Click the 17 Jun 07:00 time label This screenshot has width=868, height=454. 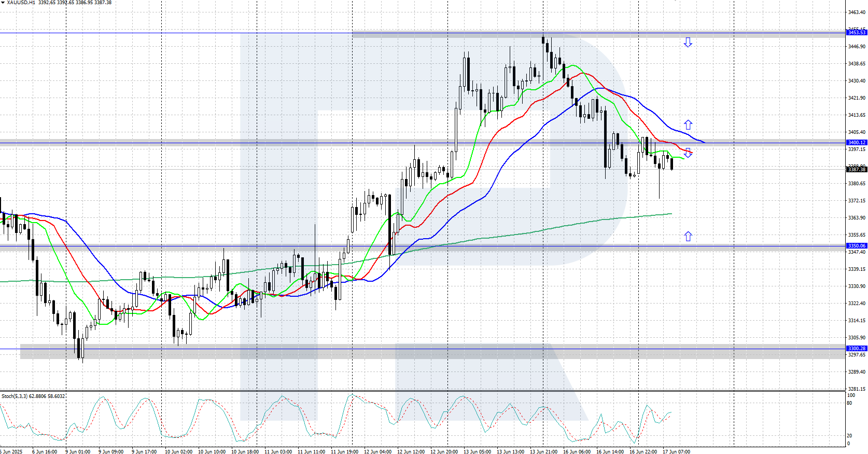point(676,451)
